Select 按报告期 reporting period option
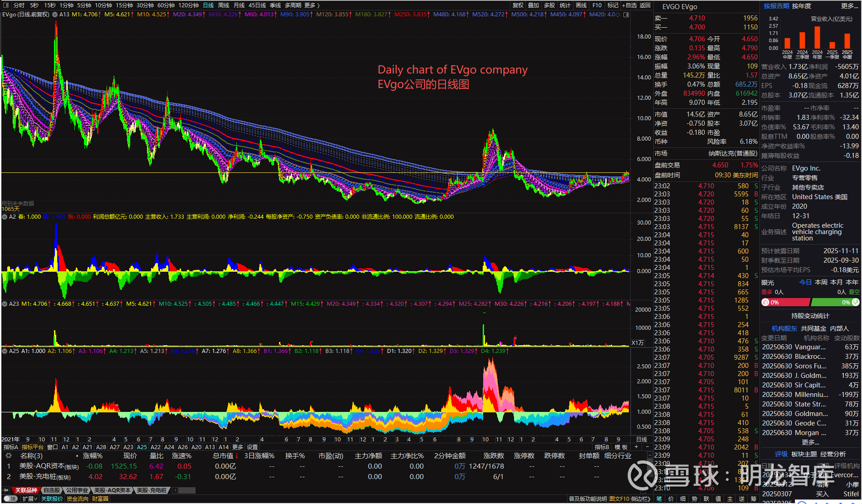The image size is (862, 504). click(776, 6)
